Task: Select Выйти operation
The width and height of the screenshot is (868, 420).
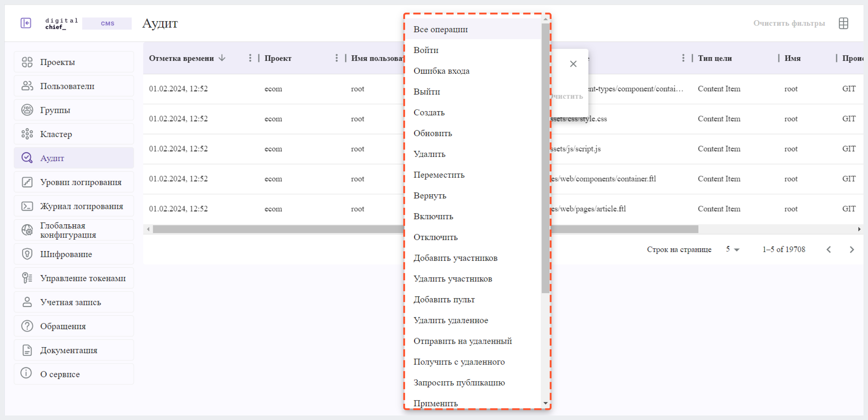Action: point(472,92)
